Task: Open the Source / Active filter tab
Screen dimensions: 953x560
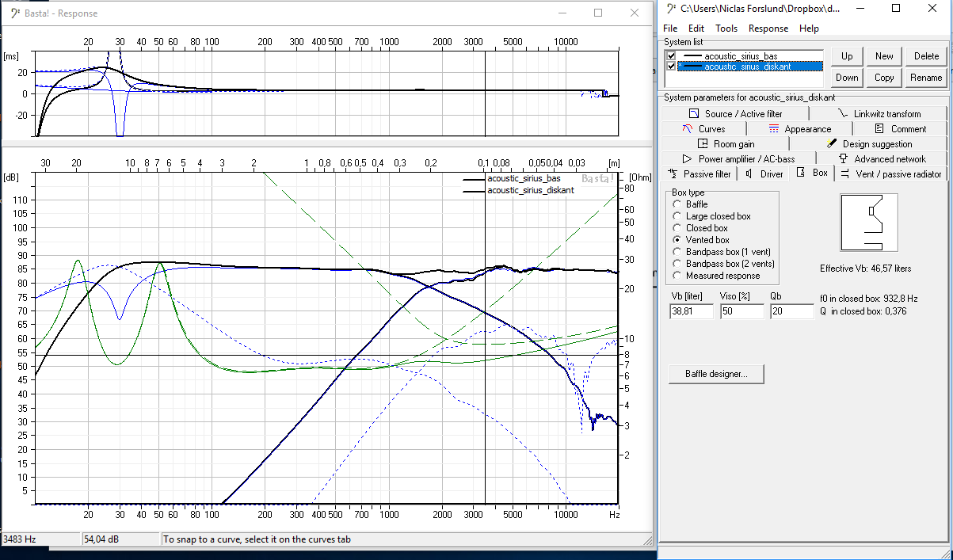Action: [735, 113]
